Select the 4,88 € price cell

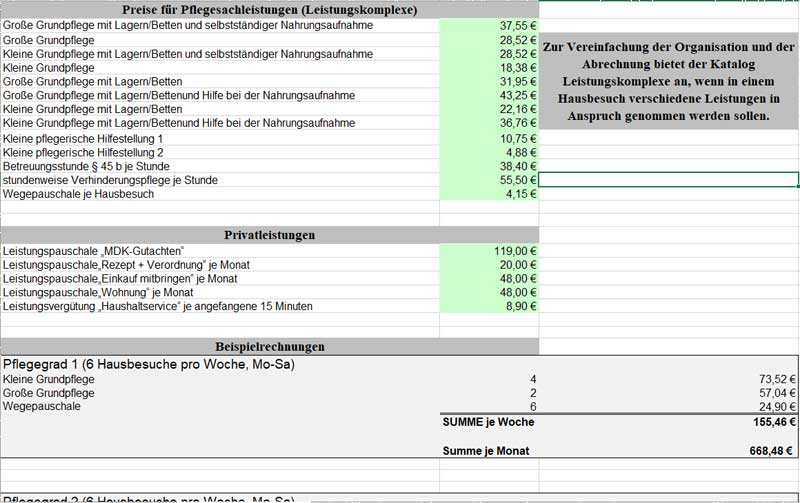489,153
